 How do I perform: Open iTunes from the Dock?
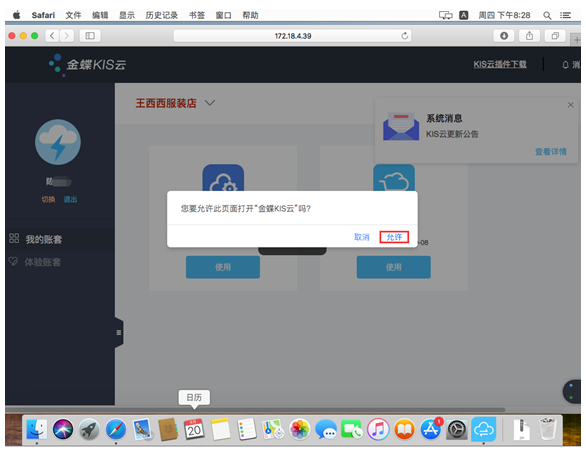tap(378, 429)
